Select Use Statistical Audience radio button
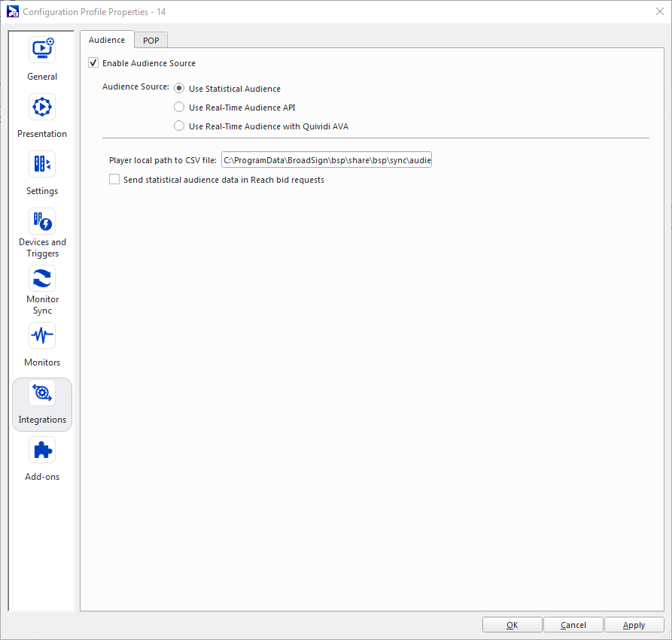The height and width of the screenshot is (640, 672). 179,89
